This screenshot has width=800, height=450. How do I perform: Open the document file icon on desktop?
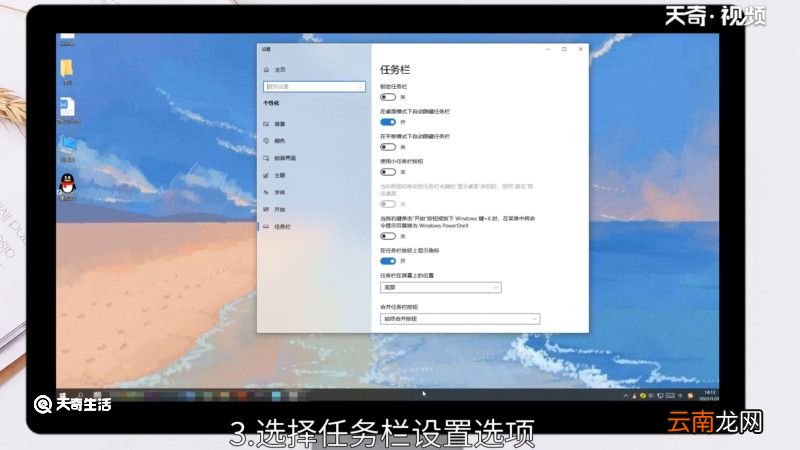[67, 107]
